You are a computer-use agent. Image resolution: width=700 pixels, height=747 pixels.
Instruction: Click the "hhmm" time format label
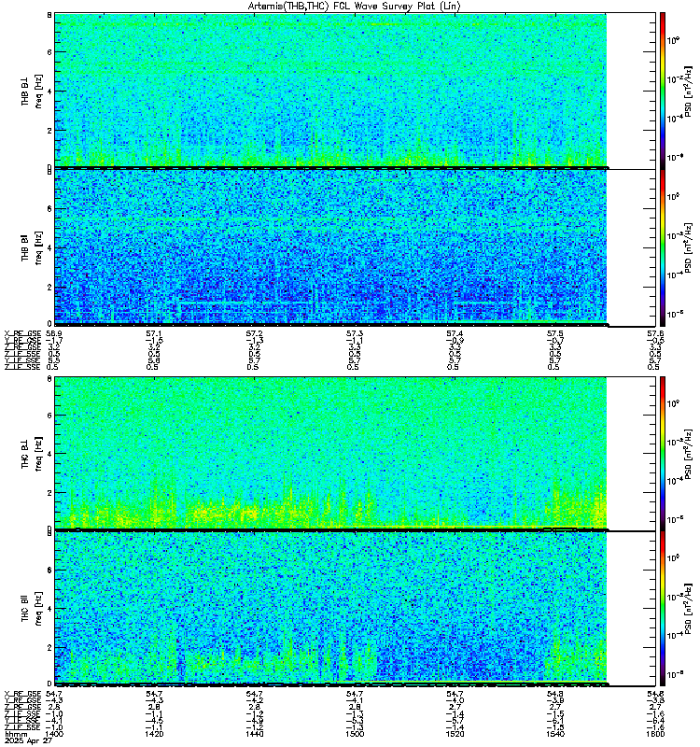tap(16, 735)
